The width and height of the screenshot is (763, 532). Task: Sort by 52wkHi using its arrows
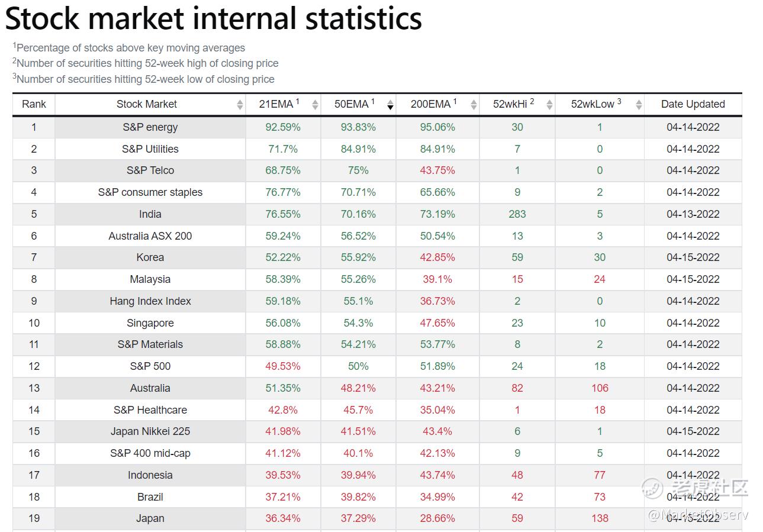[549, 105]
